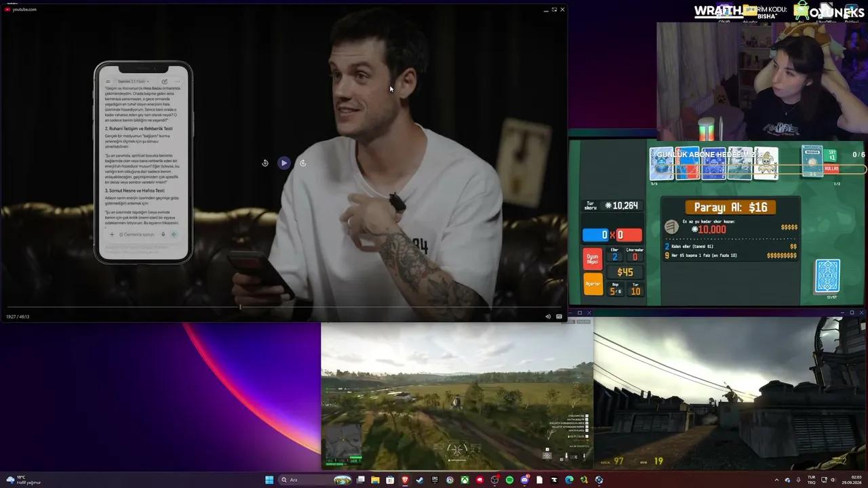Open CapCut from the taskbar
This screenshot has height=488, width=868.
(554, 480)
